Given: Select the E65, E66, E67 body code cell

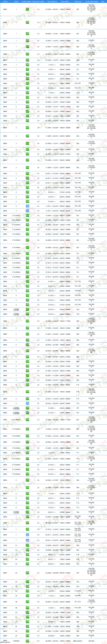Looking at the screenshot, I should [x=78, y=517].
